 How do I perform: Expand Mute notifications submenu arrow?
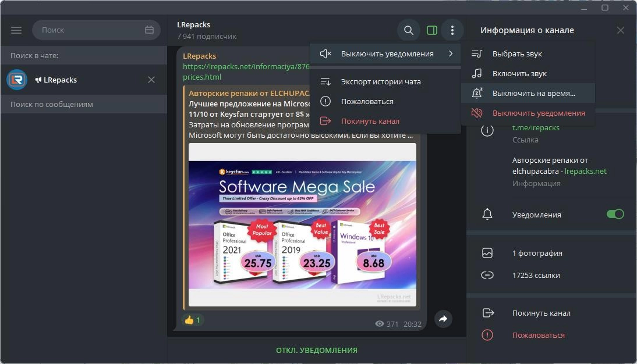pyautogui.click(x=451, y=53)
